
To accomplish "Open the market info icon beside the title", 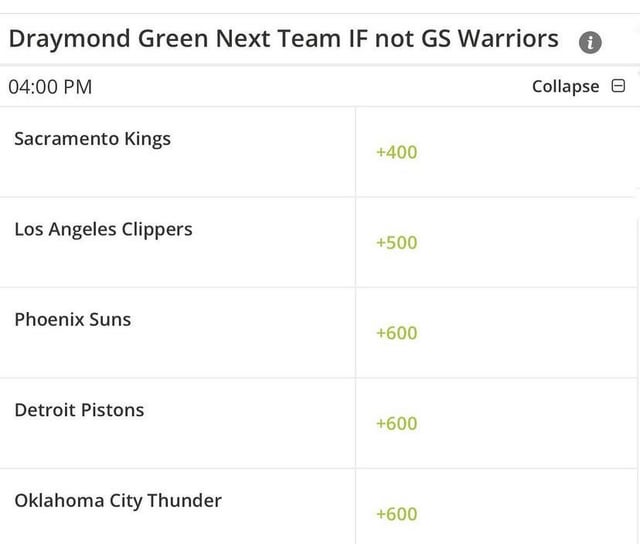I will tap(591, 42).
